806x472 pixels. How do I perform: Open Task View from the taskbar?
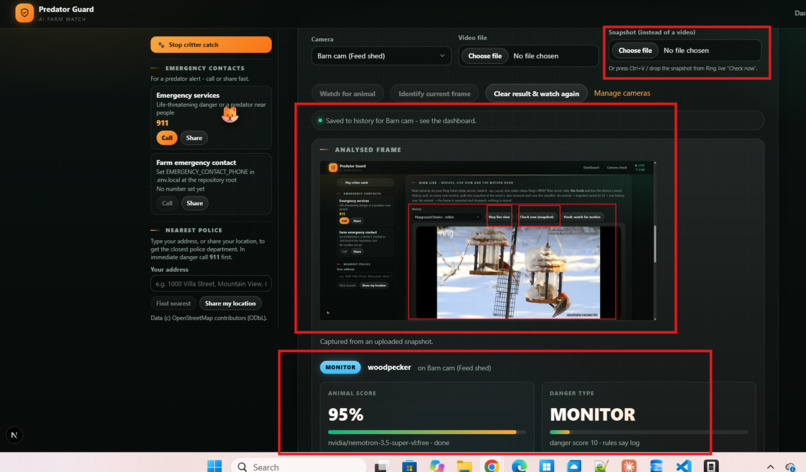[x=381, y=466]
